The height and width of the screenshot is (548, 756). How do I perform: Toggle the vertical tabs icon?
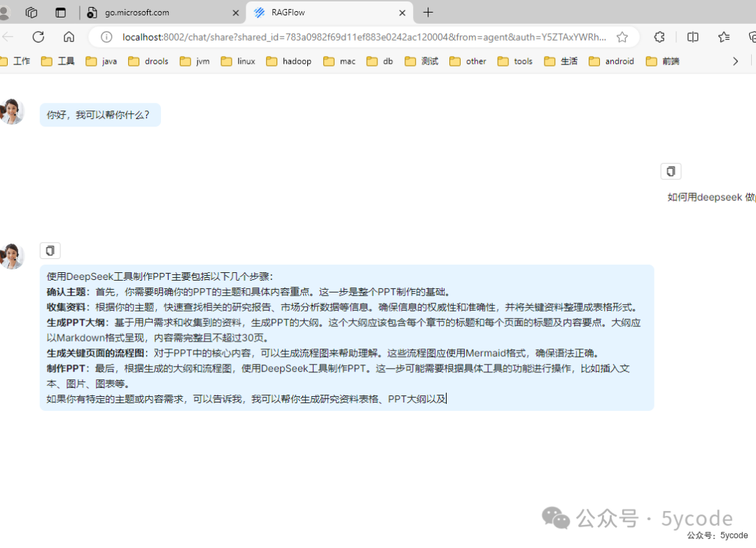(x=60, y=13)
